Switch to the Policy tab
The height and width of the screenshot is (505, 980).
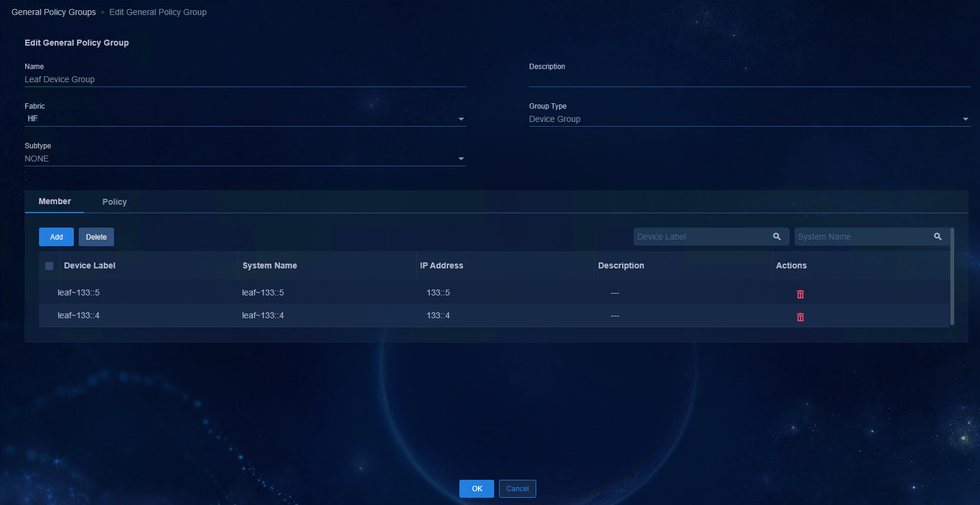coord(114,202)
